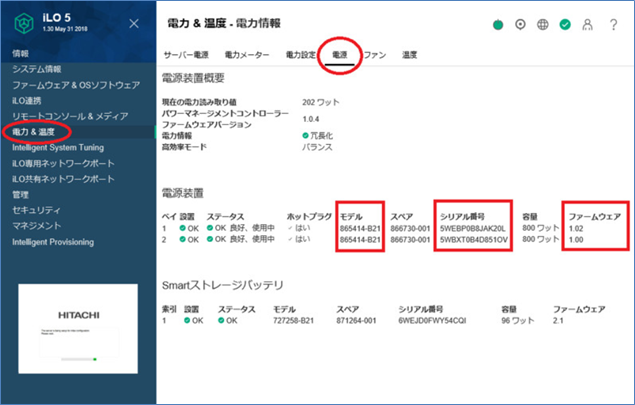Click the バランス high efficiency mode value
Screen dimensions: 635x405
click(x=317, y=147)
